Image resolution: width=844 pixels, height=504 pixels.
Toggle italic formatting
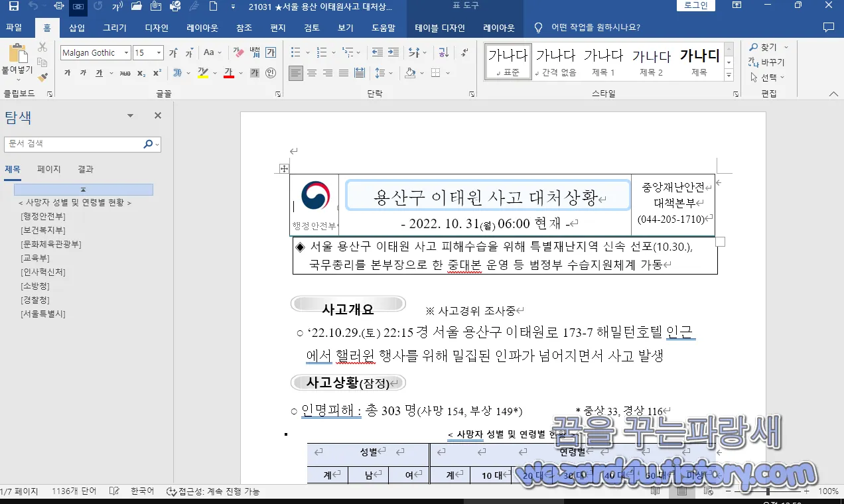click(x=83, y=74)
